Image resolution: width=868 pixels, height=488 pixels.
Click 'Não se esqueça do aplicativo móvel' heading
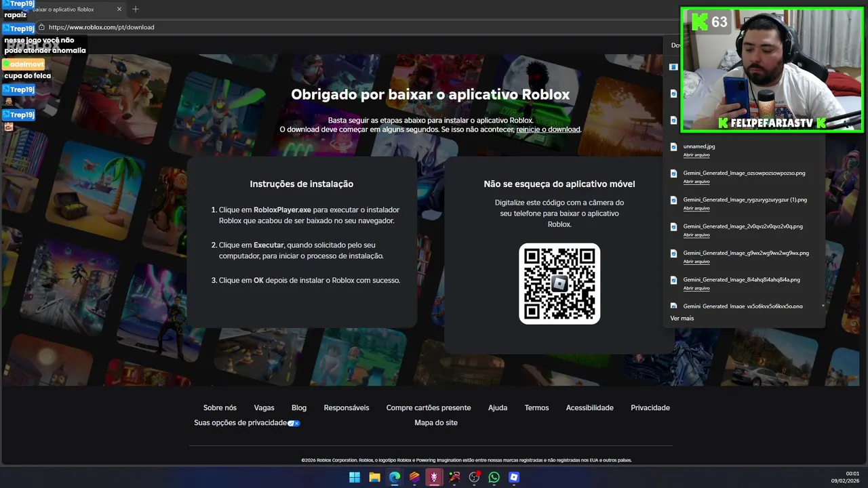click(559, 184)
